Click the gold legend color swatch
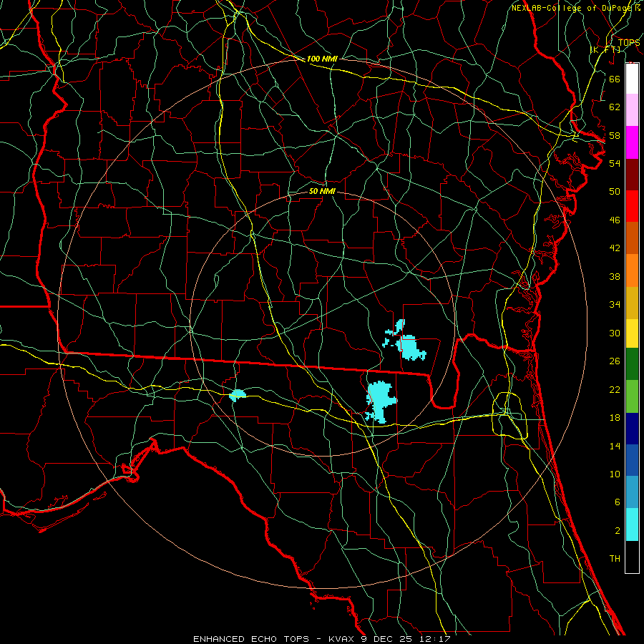The height and width of the screenshot is (644, 644). [x=632, y=303]
